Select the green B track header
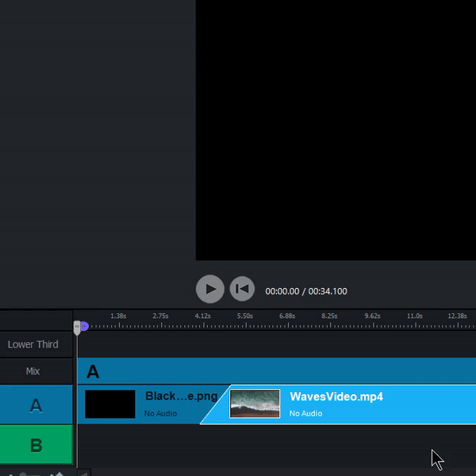 pyautogui.click(x=36, y=445)
